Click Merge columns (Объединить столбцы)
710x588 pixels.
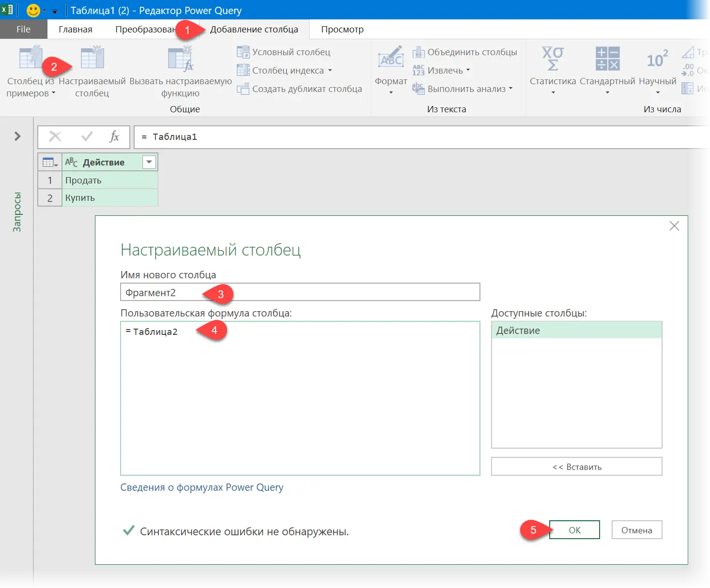465,52
